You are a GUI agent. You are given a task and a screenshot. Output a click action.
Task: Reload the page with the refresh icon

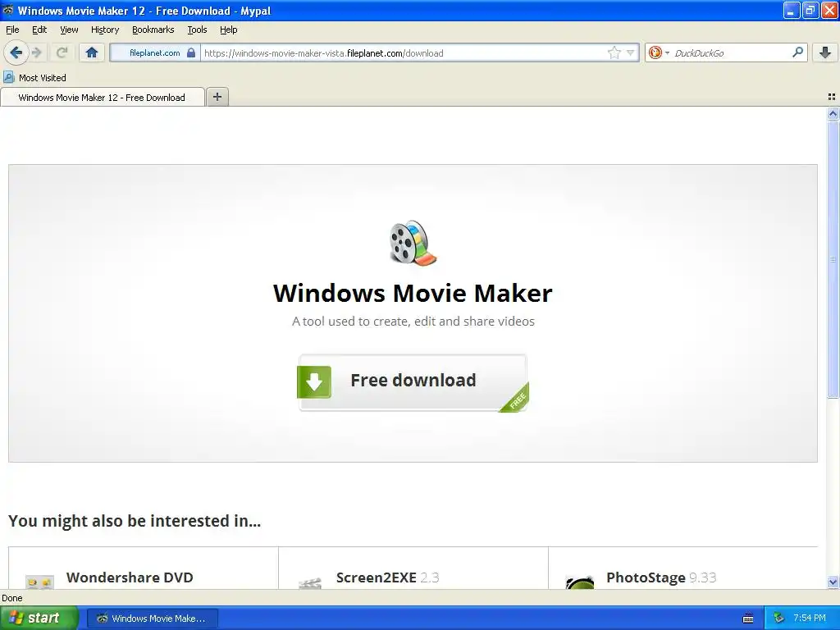click(62, 52)
